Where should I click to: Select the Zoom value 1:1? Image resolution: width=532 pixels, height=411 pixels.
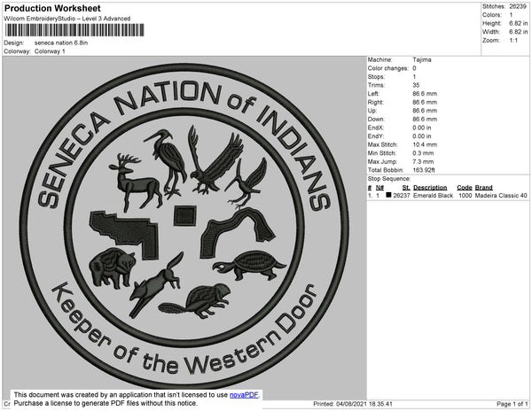click(513, 41)
